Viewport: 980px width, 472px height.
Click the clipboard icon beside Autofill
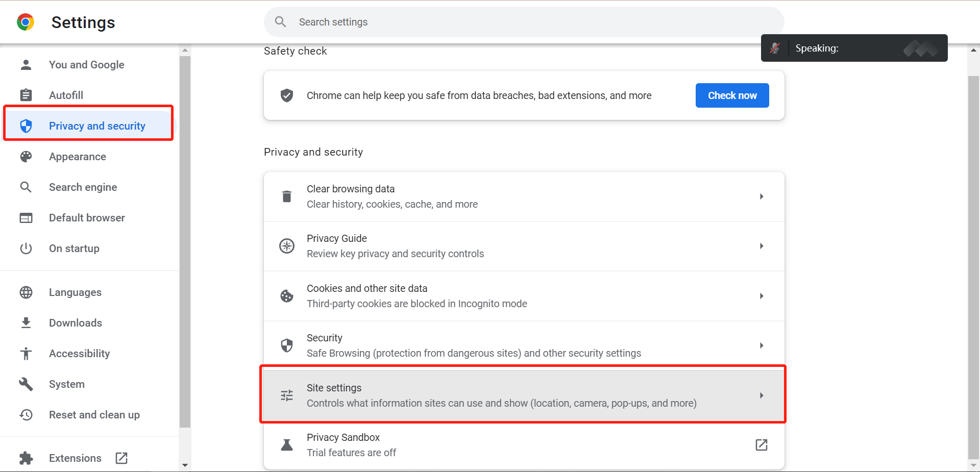pyautogui.click(x=26, y=95)
